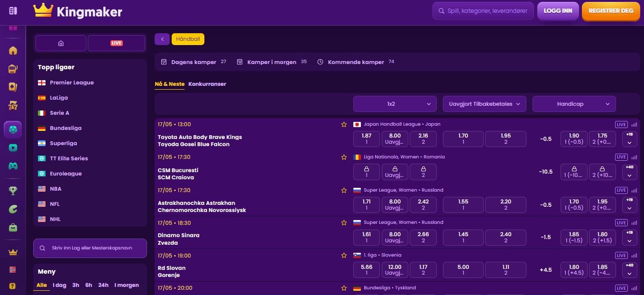Image resolution: width=644 pixels, height=295 pixels.
Task: Click the games search field in header
Action: pyautogui.click(x=483, y=11)
